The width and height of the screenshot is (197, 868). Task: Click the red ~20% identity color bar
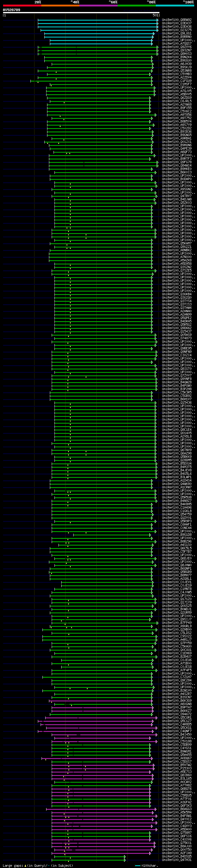pyautogui.click(x=22, y=6)
